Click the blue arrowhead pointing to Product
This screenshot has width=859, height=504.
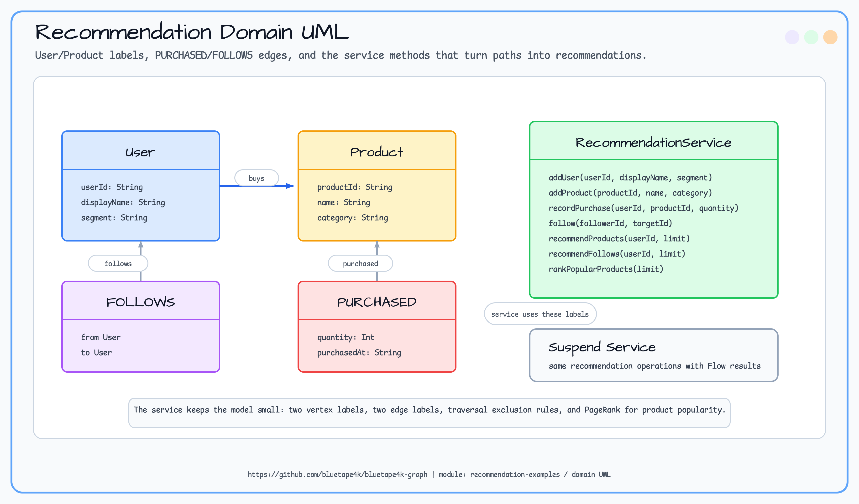pyautogui.click(x=290, y=186)
